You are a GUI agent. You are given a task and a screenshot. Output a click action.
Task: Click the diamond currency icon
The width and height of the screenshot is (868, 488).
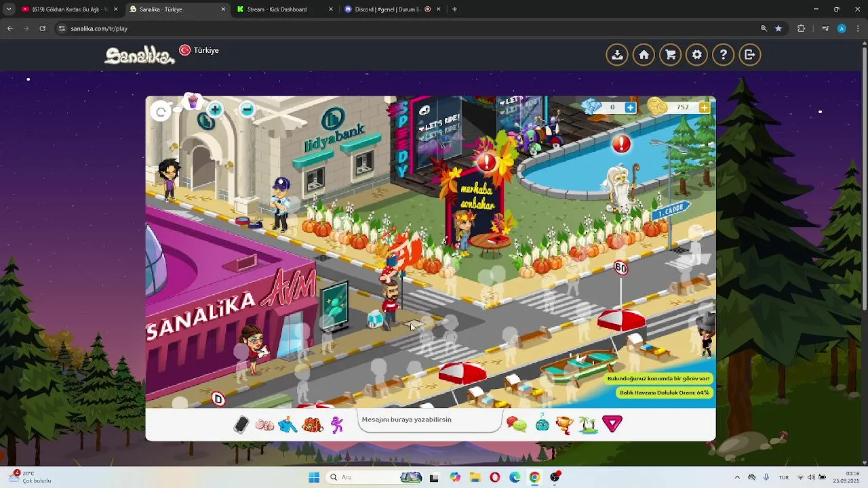(x=592, y=106)
